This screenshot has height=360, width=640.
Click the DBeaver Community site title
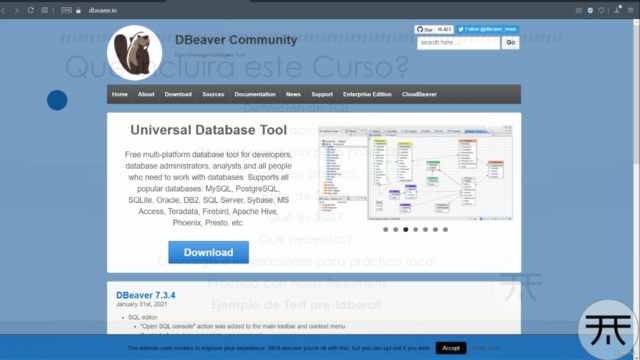(x=236, y=40)
